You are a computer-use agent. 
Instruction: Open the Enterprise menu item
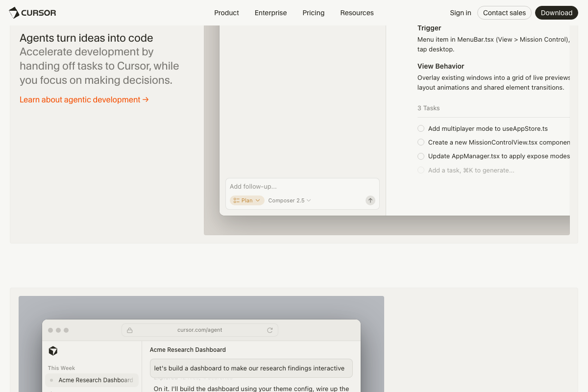click(270, 13)
